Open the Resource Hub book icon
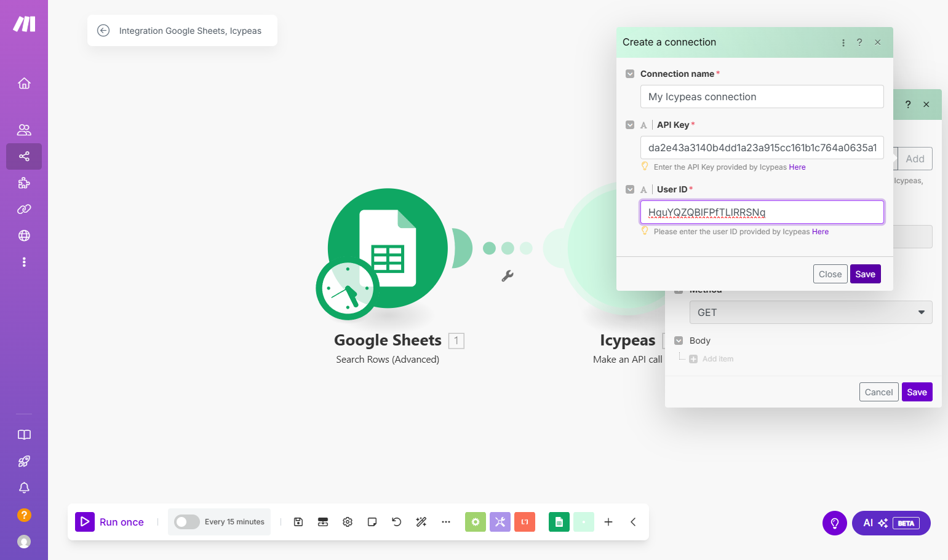 click(x=24, y=435)
